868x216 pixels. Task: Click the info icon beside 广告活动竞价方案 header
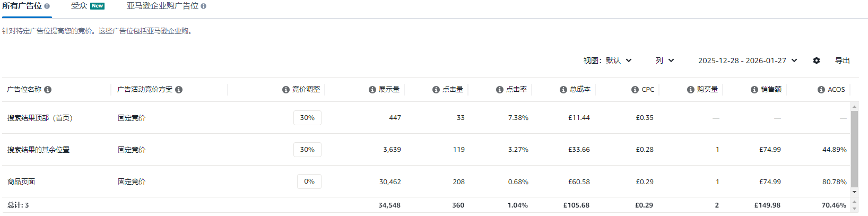coord(179,90)
